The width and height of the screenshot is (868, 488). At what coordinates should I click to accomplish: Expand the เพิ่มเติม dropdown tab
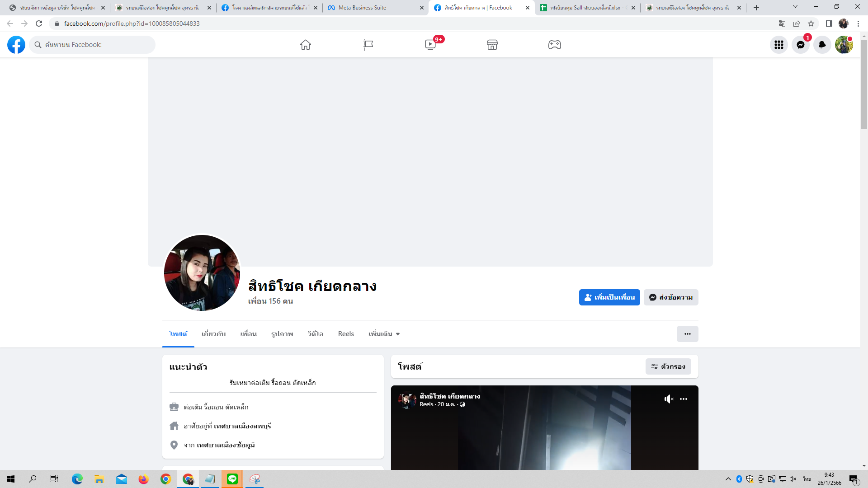coord(384,334)
